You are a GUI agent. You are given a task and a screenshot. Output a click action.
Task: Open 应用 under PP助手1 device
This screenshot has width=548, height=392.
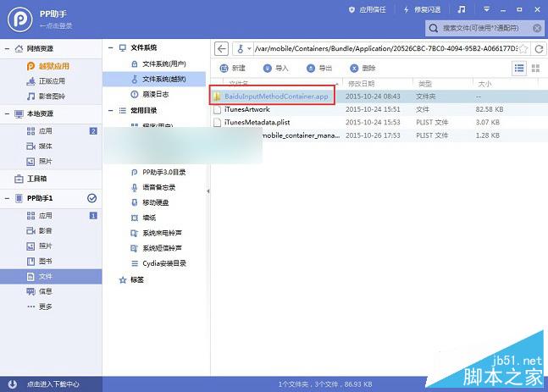pos(40,216)
